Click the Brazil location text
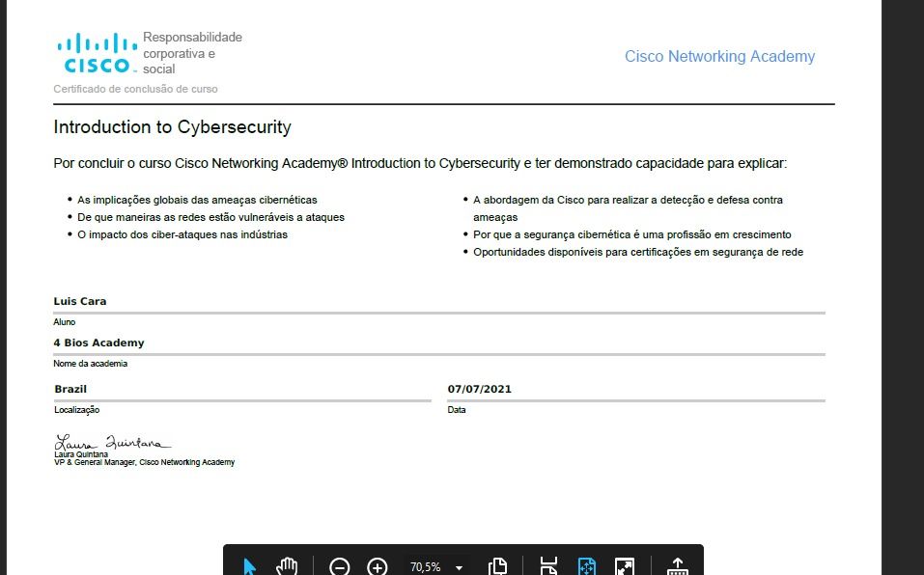The width and height of the screenshot is (924, 575). click(x=70, y=389)
